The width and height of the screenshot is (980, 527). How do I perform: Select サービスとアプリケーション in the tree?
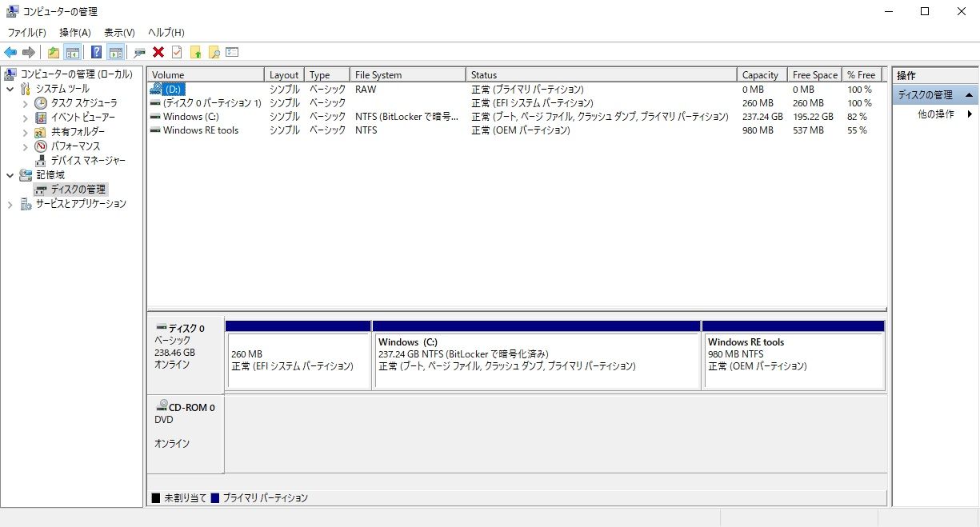[81, 204]
